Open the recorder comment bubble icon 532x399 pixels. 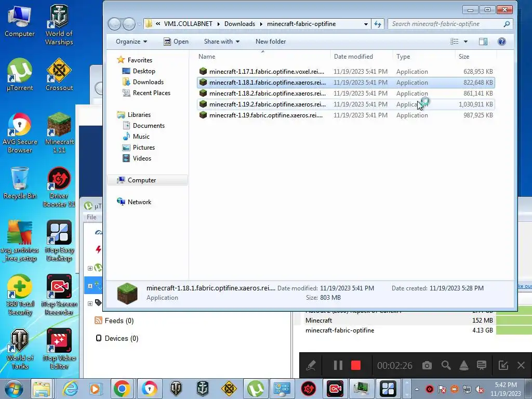tap(482, 365)
